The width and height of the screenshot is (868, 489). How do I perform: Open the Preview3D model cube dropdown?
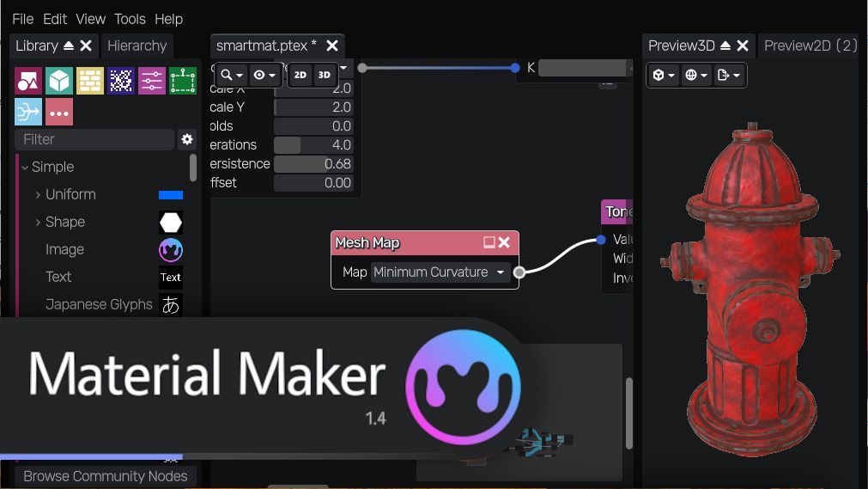663,75
